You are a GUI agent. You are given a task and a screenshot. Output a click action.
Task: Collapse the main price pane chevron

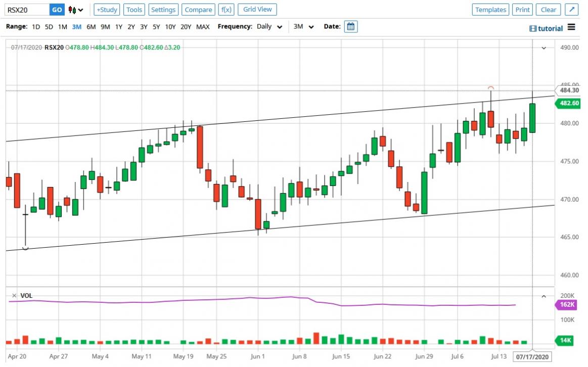pyautogui.click(x=544, y=48)
